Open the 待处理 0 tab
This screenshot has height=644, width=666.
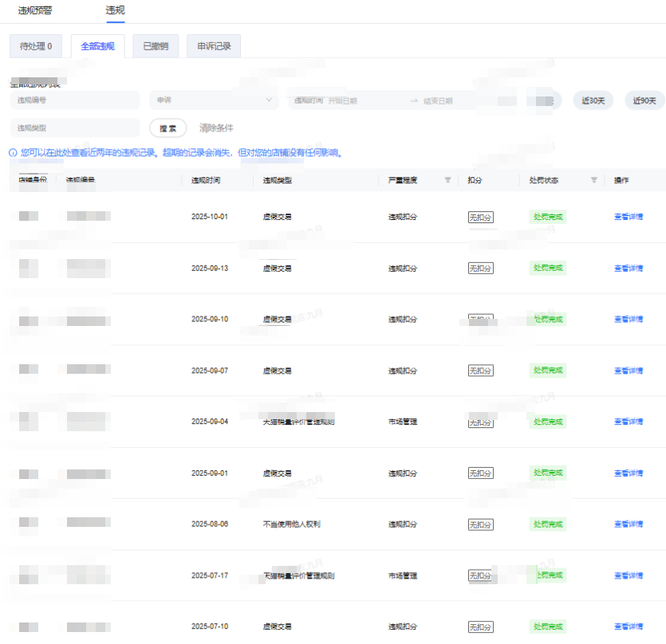36,46
